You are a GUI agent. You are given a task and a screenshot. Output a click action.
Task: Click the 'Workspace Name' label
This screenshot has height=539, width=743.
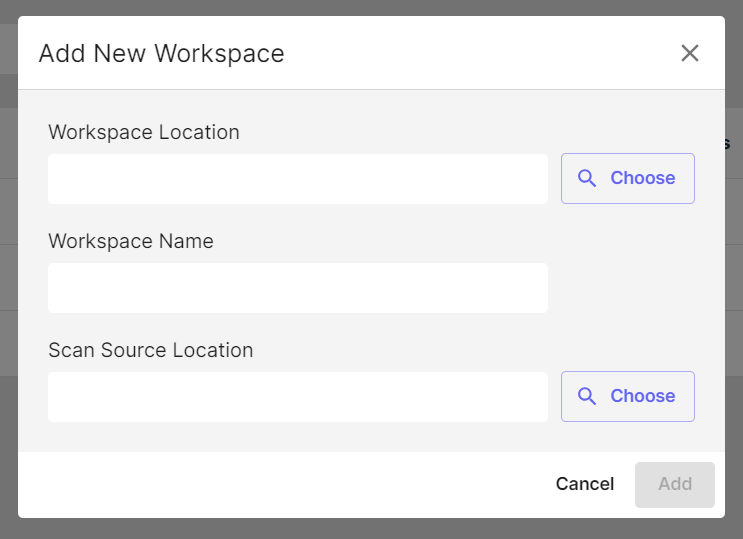coord(131,241)
